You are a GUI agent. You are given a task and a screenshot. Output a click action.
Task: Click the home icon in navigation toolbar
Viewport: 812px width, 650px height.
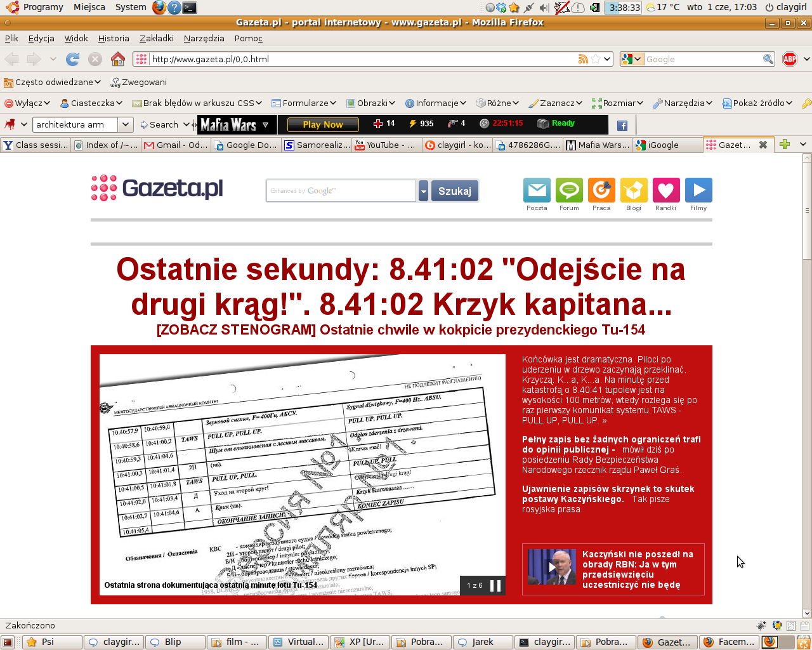pyautogui.click(x=117, y=59)
